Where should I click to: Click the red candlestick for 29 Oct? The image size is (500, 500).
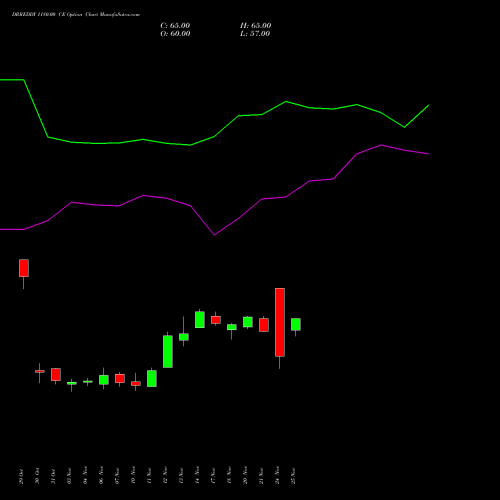24,268
